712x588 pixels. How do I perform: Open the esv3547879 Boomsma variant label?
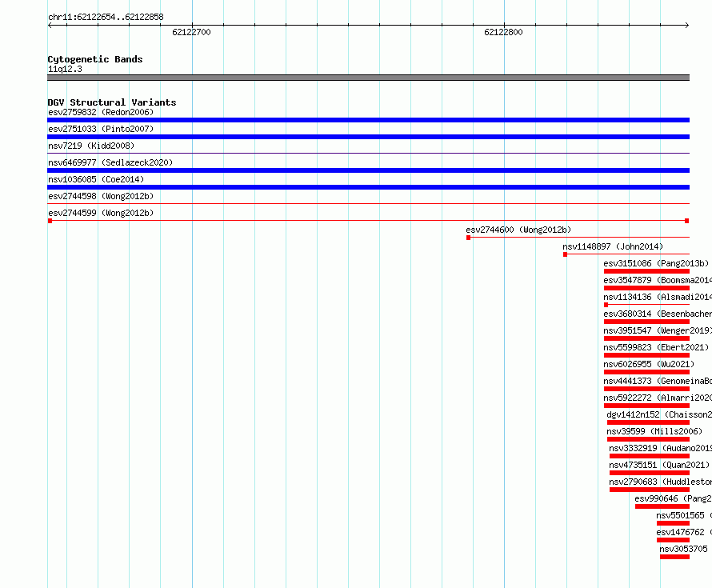click(658, 280)
